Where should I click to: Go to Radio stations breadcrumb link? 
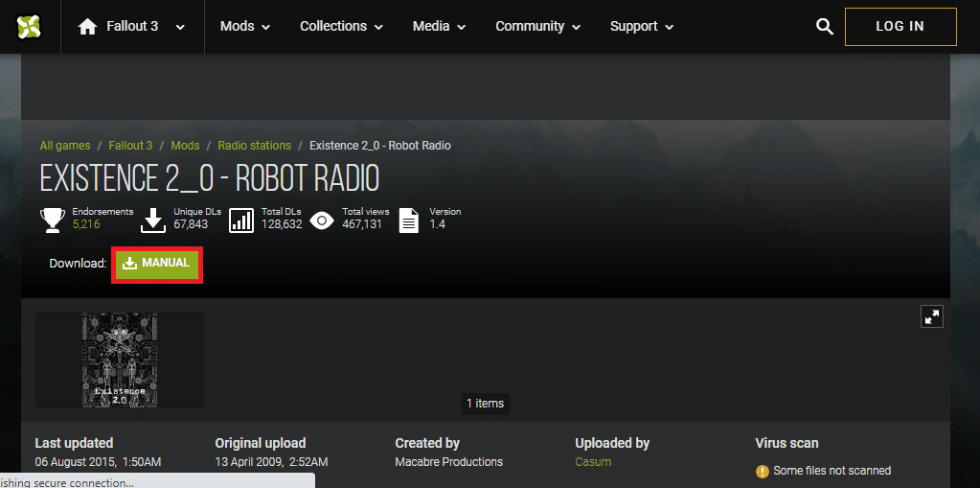[x=255, y=145]
